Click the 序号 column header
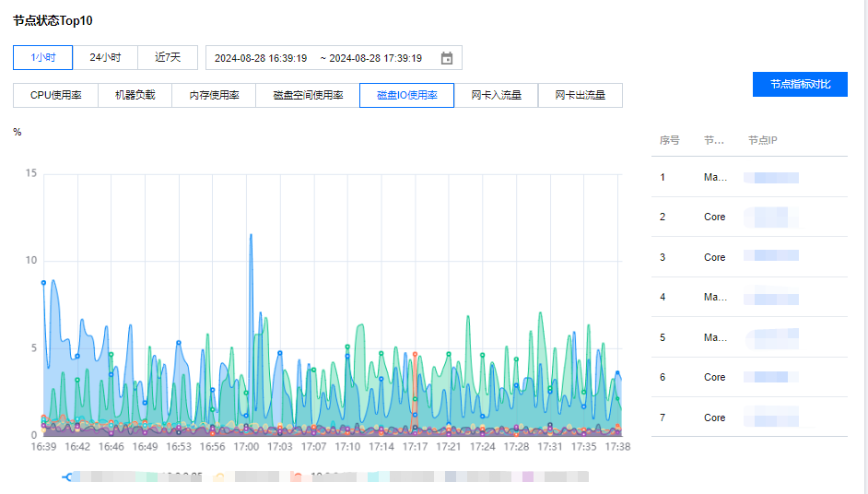 pos(670,140)
